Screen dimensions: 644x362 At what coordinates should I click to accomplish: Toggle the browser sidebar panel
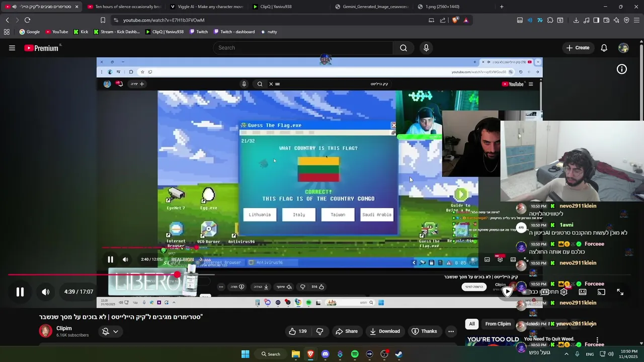click(596, 20)
